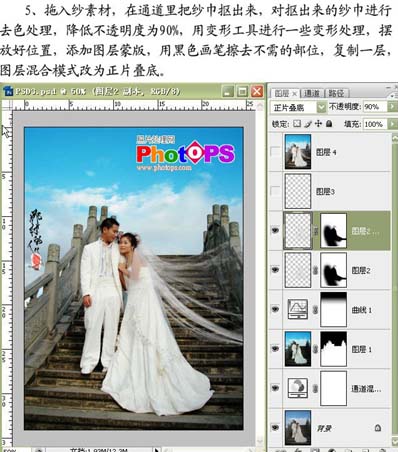Select the 图层2 layer mask thumbnail
The height and width of the screenshot is (452, 398).
point(333,270)
